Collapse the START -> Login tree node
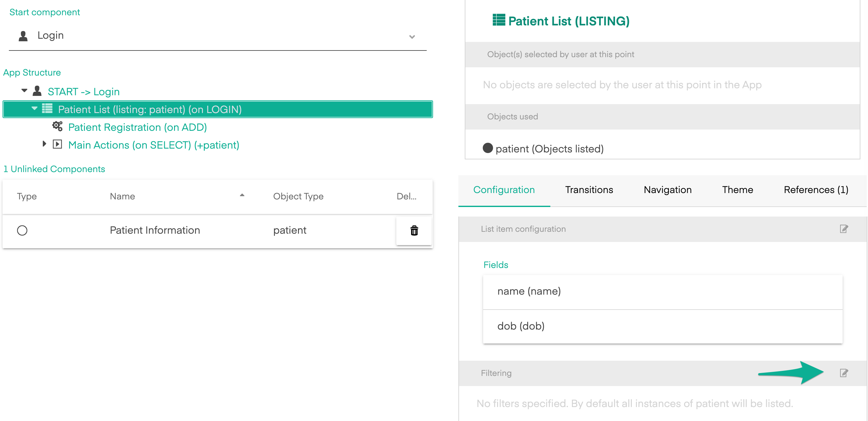868x421 pixels. point(24,90)
